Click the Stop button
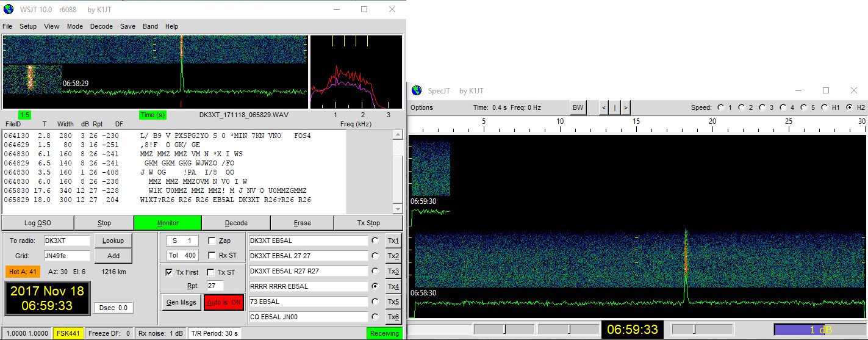The height and width of the screenshot is (340, 868). pos(104,223)
